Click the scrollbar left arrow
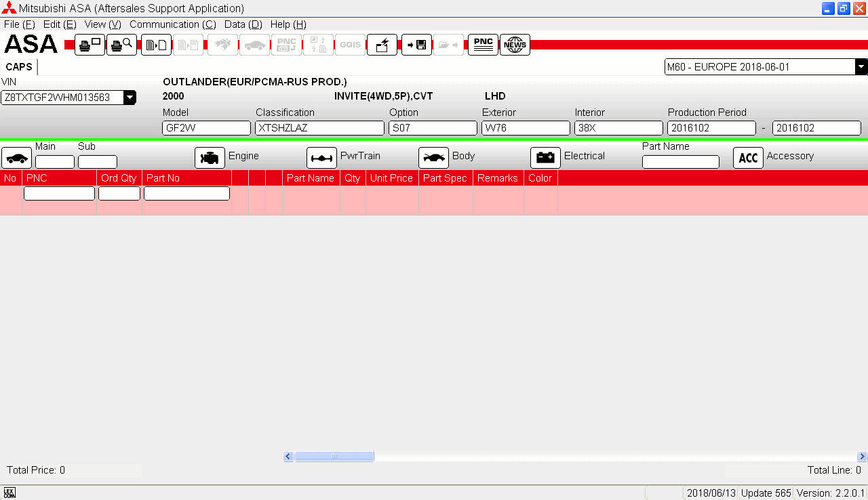868x500 pixels. tap(288, 457)
